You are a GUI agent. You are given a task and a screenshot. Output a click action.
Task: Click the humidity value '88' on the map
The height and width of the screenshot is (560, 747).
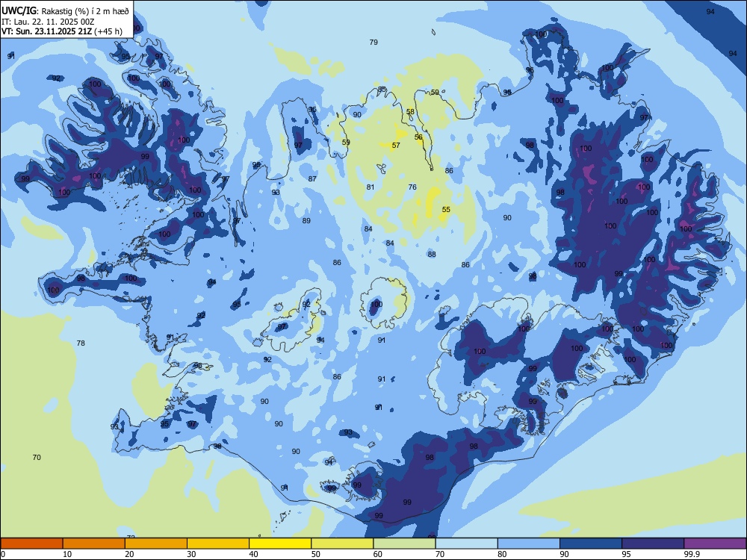(x=432, y=255)
